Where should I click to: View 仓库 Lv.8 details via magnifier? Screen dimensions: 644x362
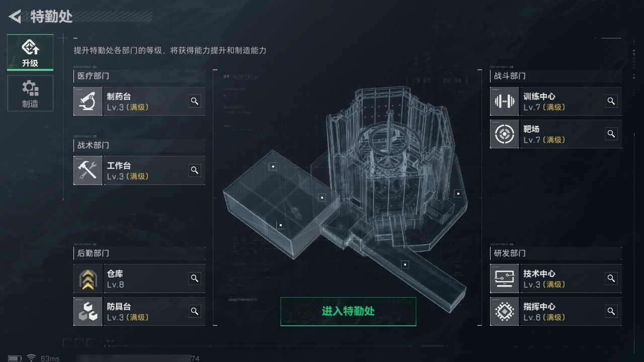coord(195,278)
